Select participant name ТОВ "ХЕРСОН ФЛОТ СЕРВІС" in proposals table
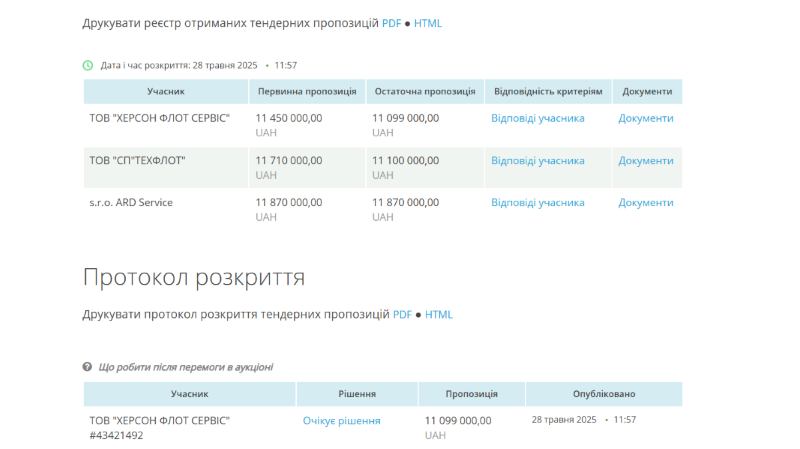 point(160,118)
